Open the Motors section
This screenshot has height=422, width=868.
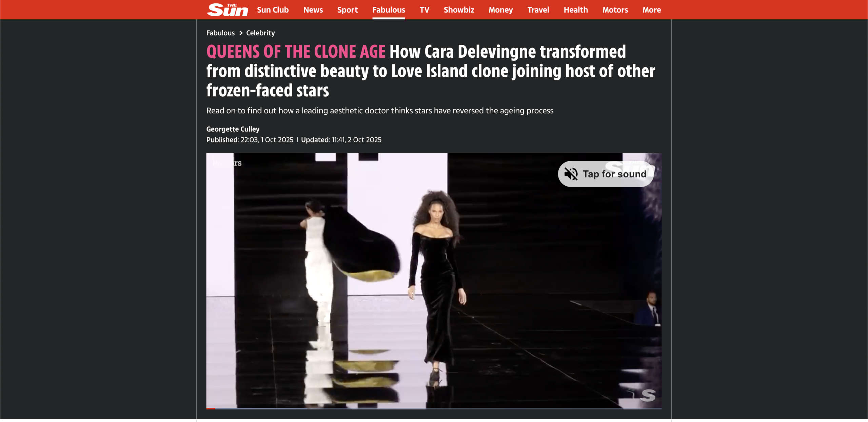[x=615, y=10]
